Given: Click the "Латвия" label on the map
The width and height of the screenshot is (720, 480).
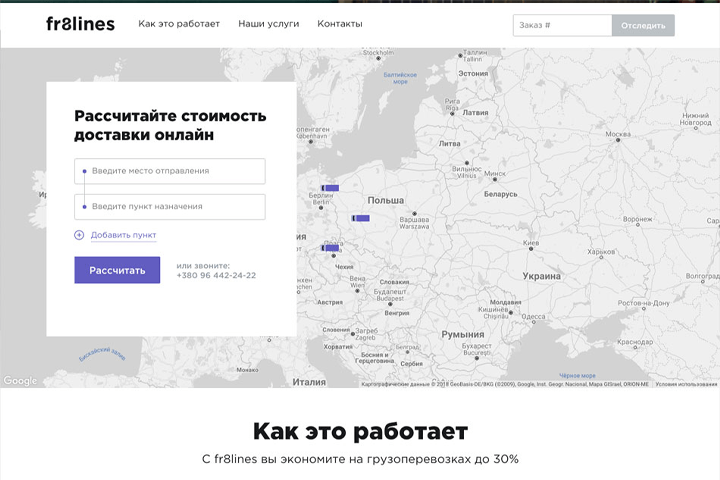Looking at the screenshot, I should click(475, 113).
